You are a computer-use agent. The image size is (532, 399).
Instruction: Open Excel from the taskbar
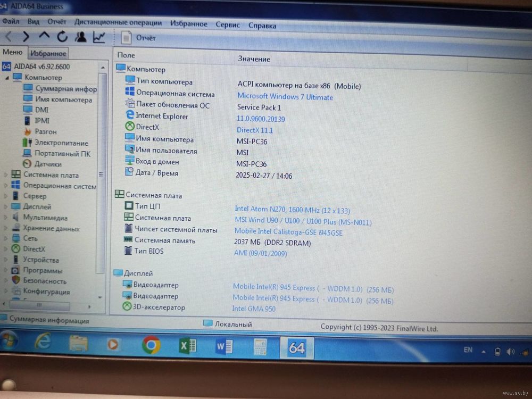click(x=187, y=346)
